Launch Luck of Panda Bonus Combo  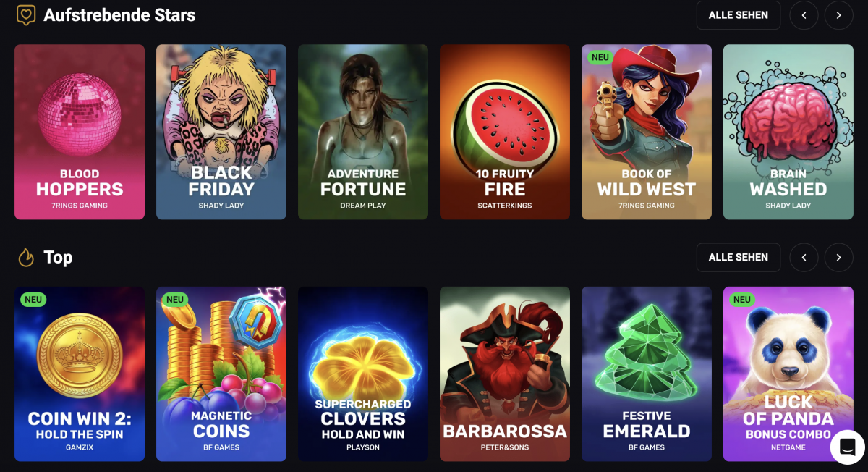coord(788,374)
